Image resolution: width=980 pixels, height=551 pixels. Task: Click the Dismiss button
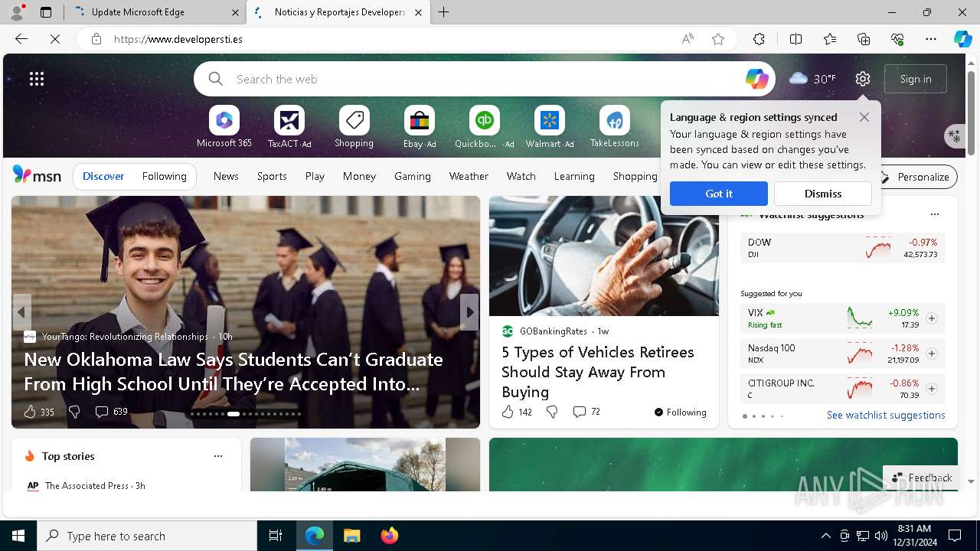tap(823, 194)
